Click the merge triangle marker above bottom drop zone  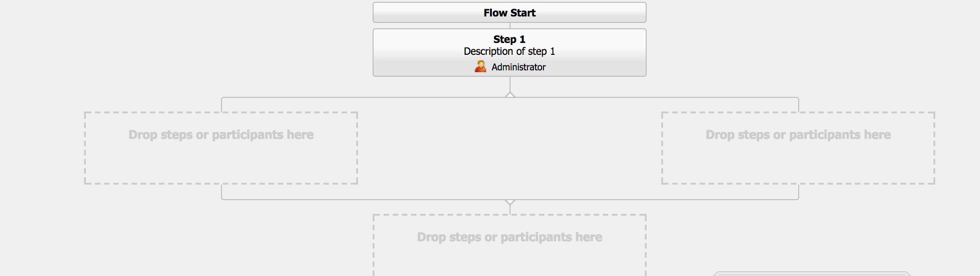point(510,202)
